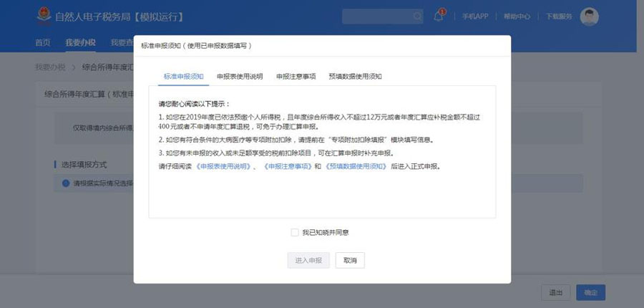Screen dimensions: 644x308
Task: Switch to the 预填数据使用须知 tab
Action: (x=355, y=76)
